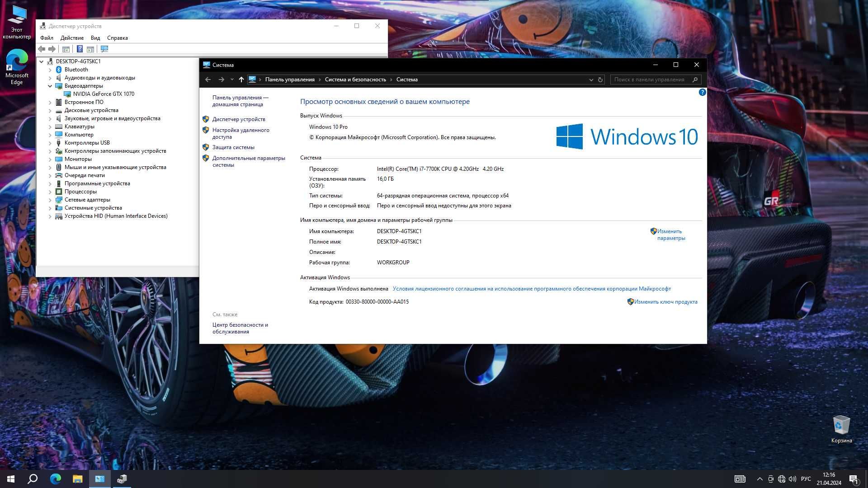Click the forward arrow in System window

[221, 80]
